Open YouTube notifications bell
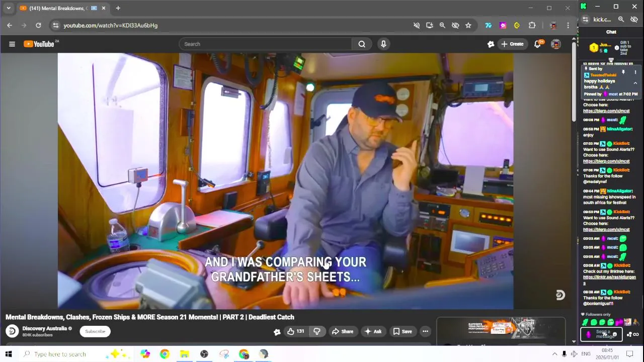The image size is (644, 362). [x=537, y=44]
